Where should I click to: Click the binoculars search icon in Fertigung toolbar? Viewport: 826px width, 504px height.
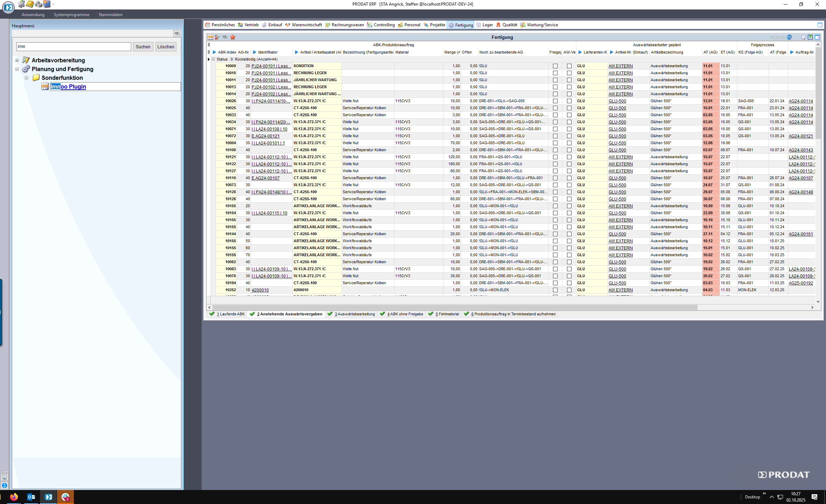coord(225,37)
